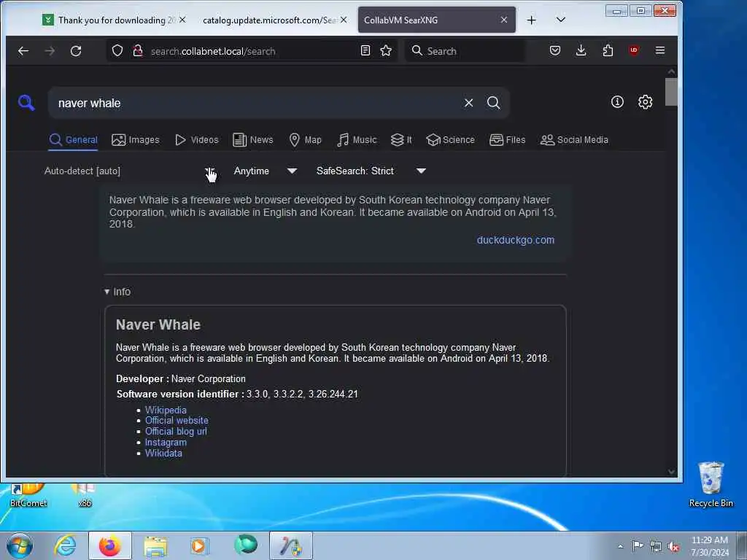Open the Instagram link
The image size is (747, 560).
pyautogui.click(x=166, y=443)
